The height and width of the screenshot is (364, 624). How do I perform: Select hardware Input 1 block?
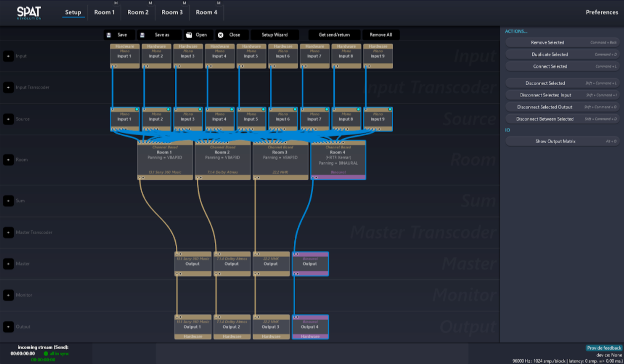(125, 55)
